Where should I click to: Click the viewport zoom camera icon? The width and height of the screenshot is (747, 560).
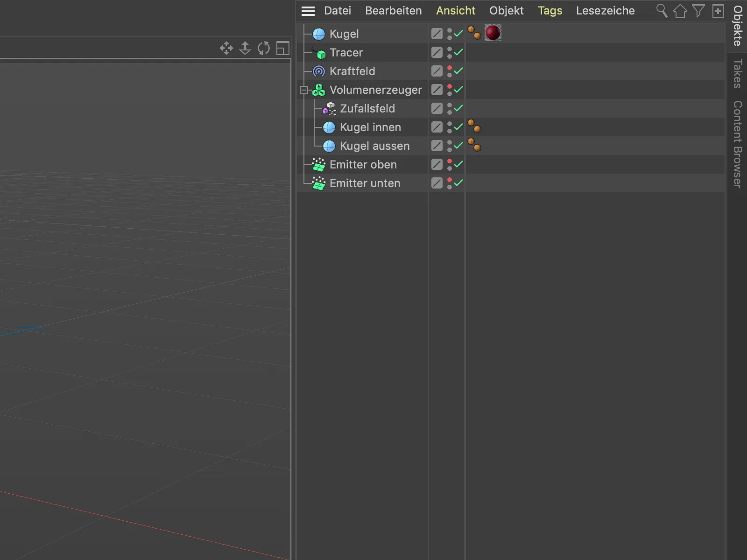point(245,48)
